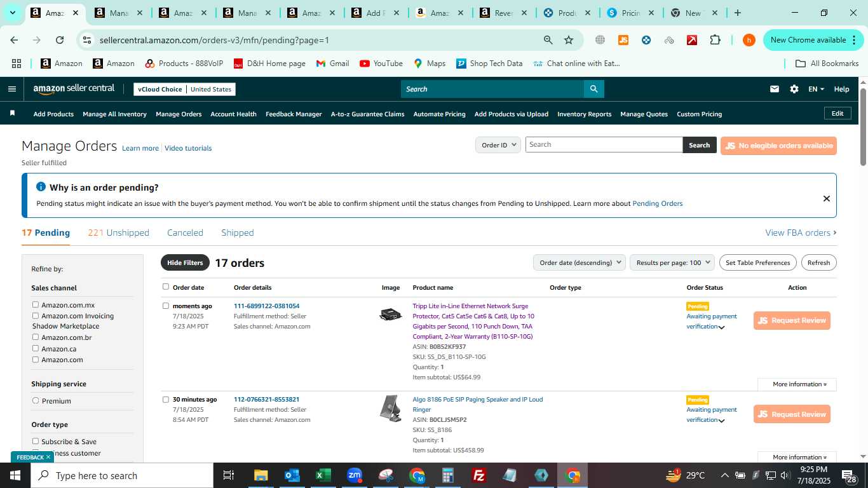Open the View FBA orders link
868x488 pixels.
pyautogui.click(x=801, y=233)
